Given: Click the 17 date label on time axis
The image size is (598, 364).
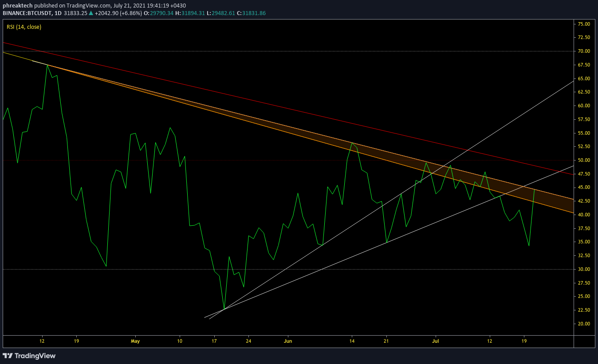Looking at the screenshot, I should (214, 341).
